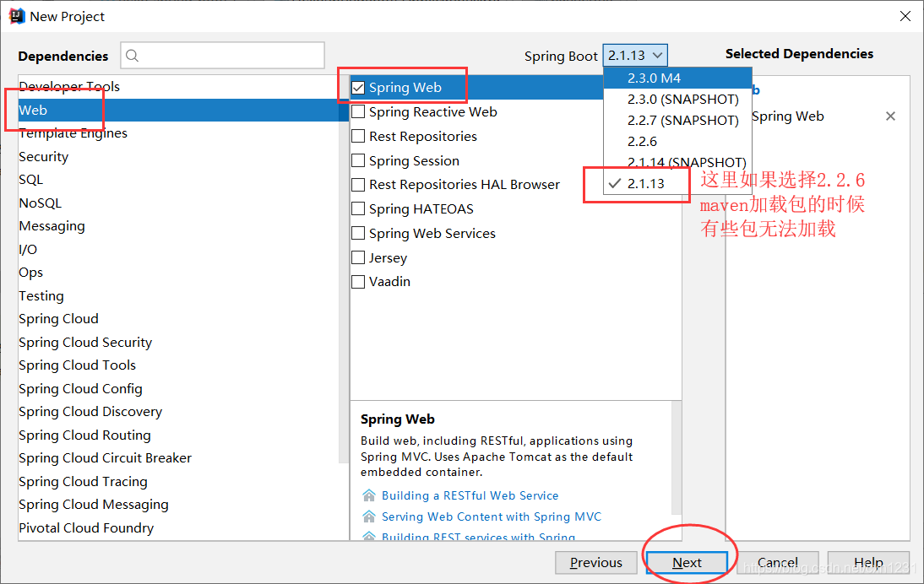This screenshot has height=584, width=924.
Task: Open the Building a RESTful Web Service guide
Action: tap(470, 495)
